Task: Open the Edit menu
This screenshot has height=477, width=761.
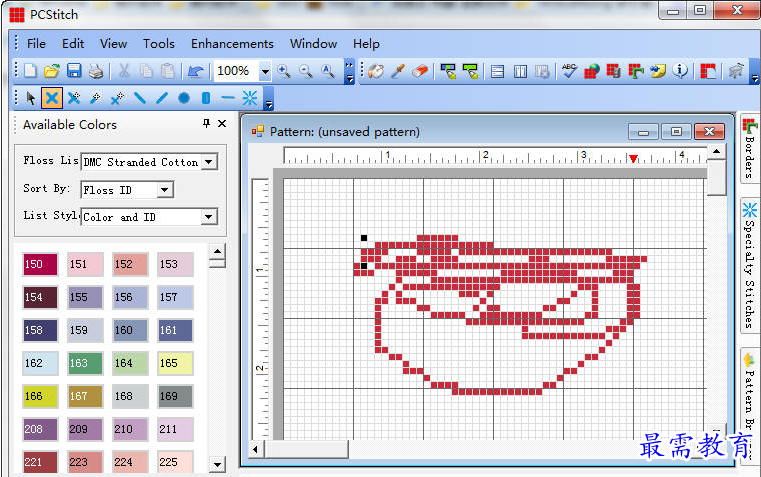Action: click(73, 44)
